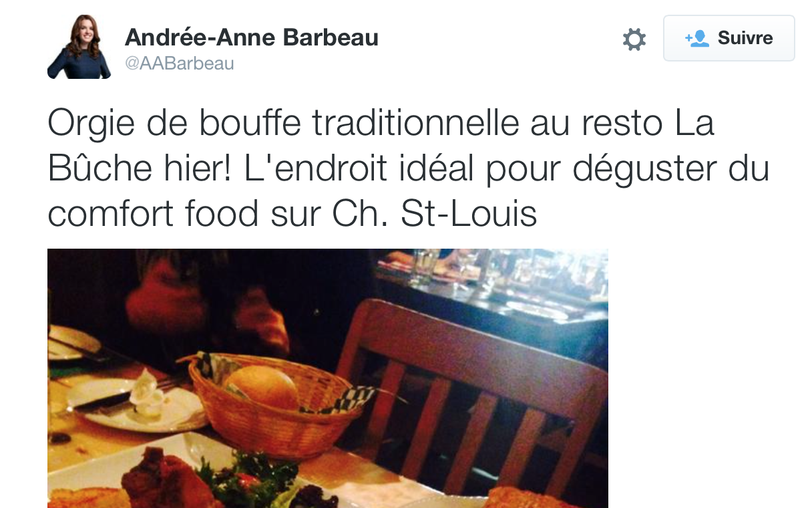The height and width of the screenshot is (508, 812).
Task: Open the Andrée-Anne Barbeau name link
Action: click(251, 37)
